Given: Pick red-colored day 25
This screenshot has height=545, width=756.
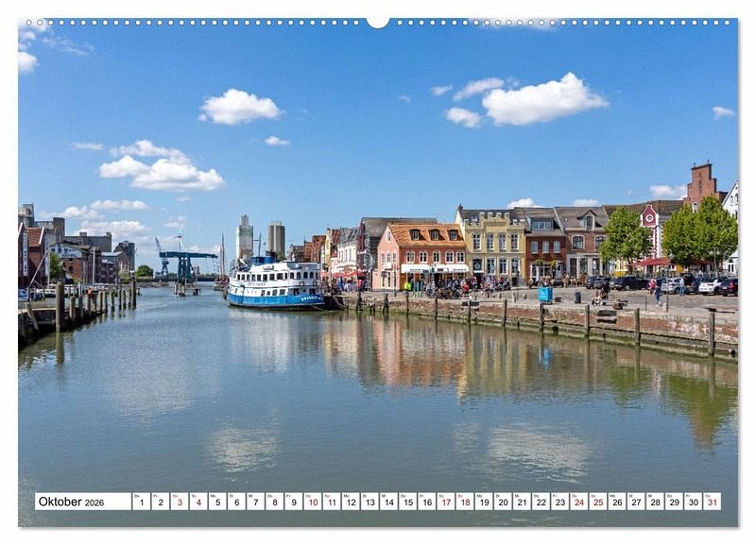Looking at the screenshot, I should 598,502.
